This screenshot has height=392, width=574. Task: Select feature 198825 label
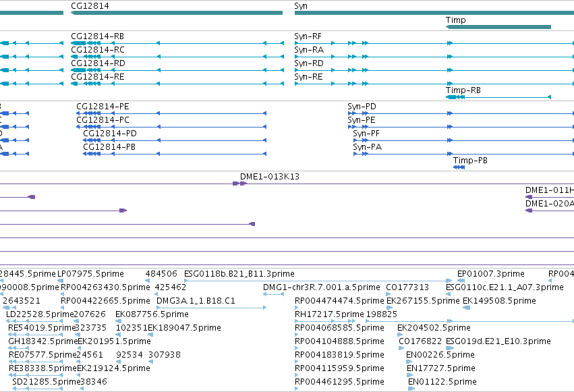(382, 314)
